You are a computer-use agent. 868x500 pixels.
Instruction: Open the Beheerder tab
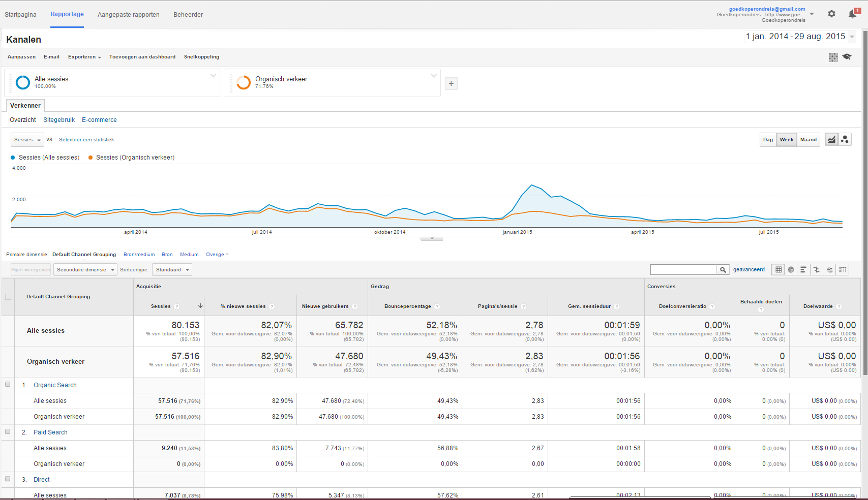188,15
